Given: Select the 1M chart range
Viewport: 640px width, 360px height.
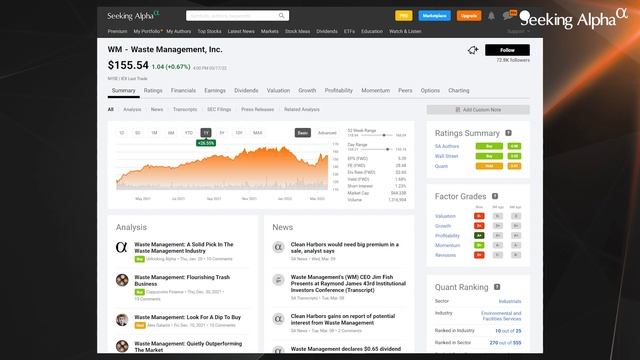Looking at the screenshot, I should tap(154, 133).
